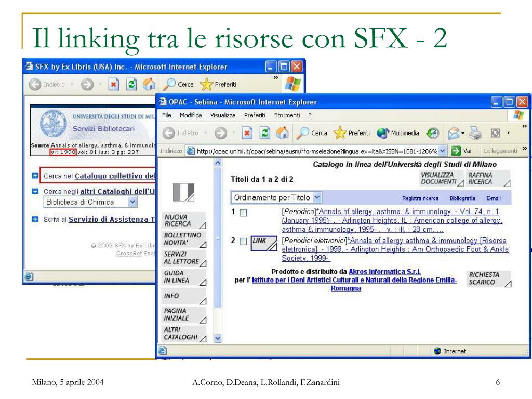Open Visualizza menu
The image size is (532, 399).
[x=223, y=115]
